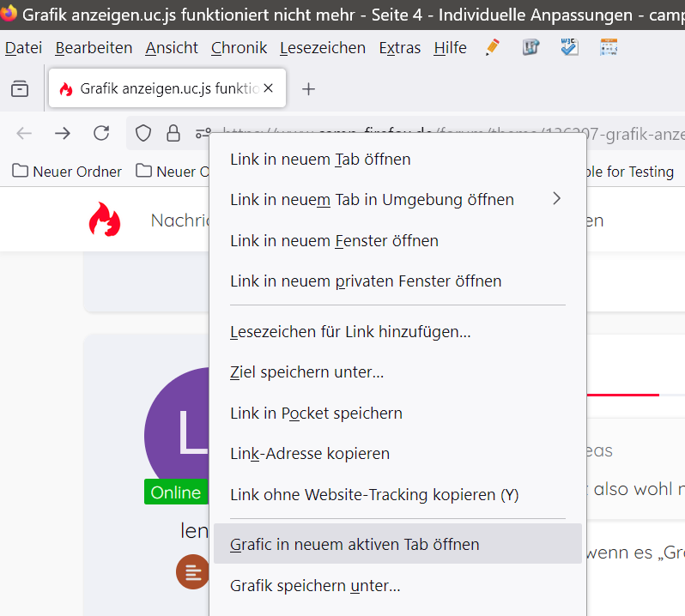
Task: Expand Link in neuem Tab in Umgebung öffnen submenu
Action: pos(397,200)
